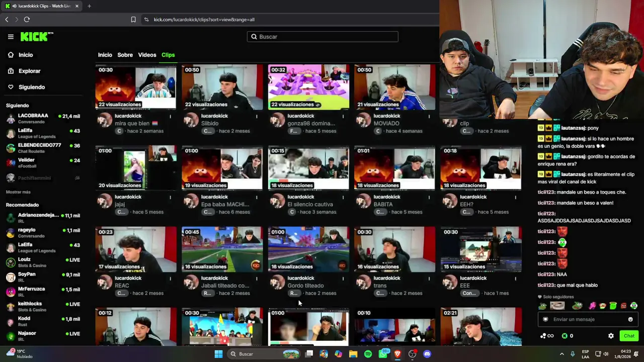Open site settings icon in address bar

pyautogui.click(x=146, y=20)
